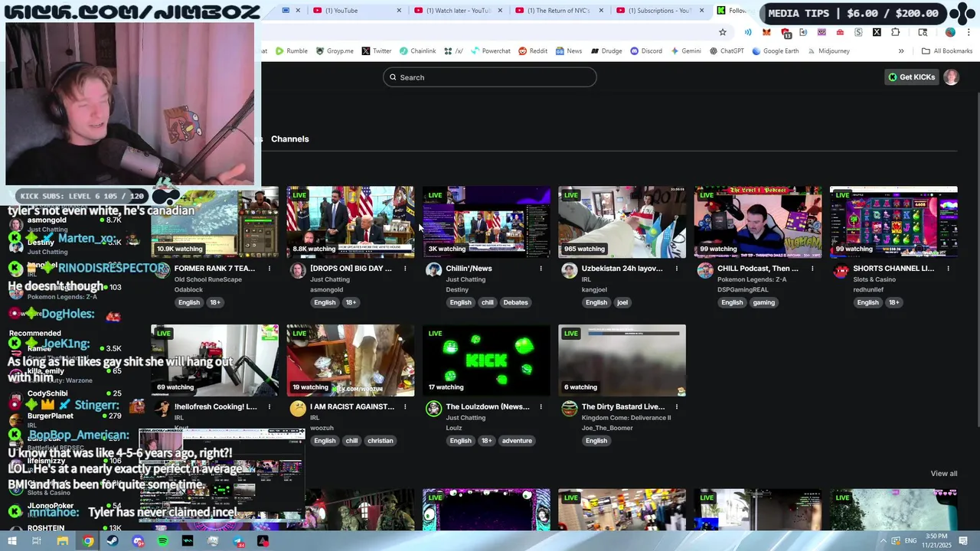Click the adventure tag under Loulz stream

point(517,441)
